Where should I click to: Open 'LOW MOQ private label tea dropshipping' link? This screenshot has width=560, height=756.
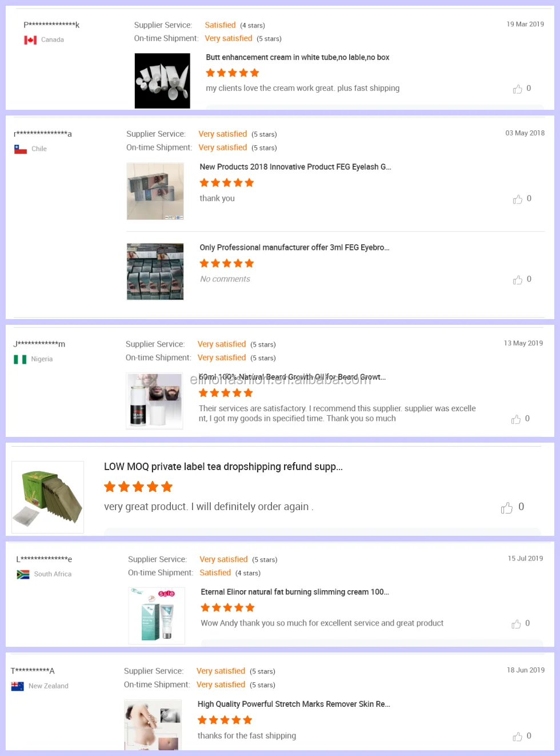coord(223,467)
